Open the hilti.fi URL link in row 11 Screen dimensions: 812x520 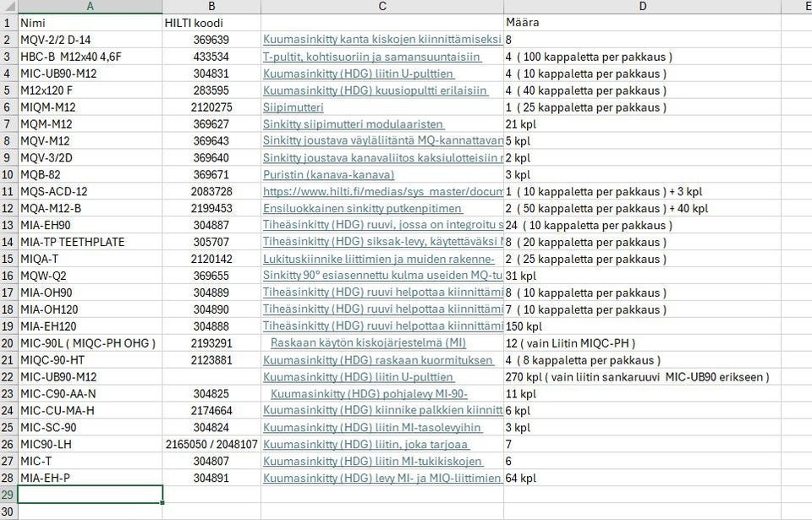pos(382,191)
